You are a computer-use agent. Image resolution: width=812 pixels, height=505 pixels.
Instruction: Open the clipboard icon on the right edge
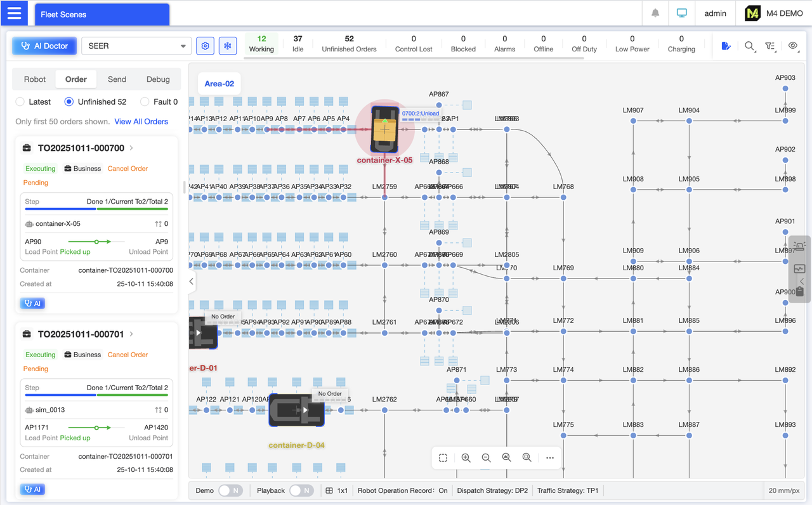pyautogui.click(x=799, y=291)
